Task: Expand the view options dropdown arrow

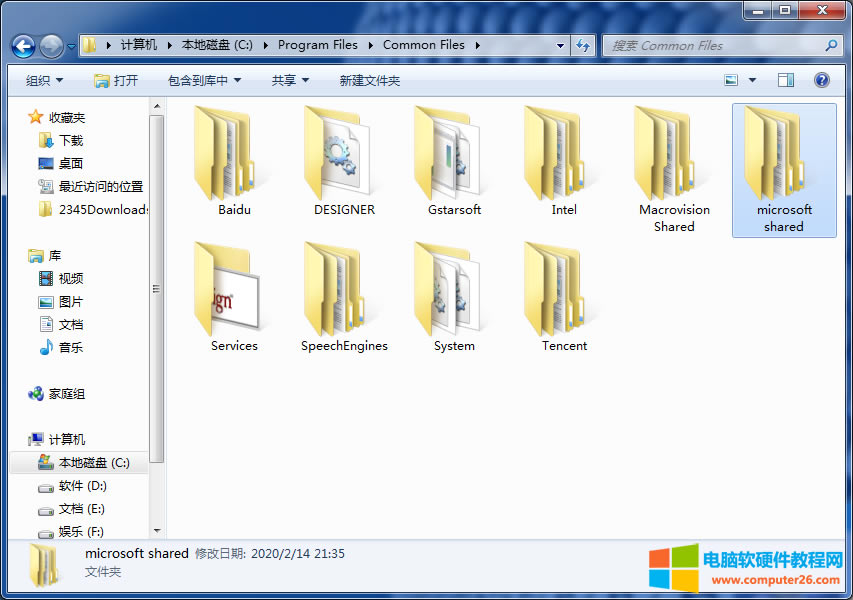Action: (752, 81)
